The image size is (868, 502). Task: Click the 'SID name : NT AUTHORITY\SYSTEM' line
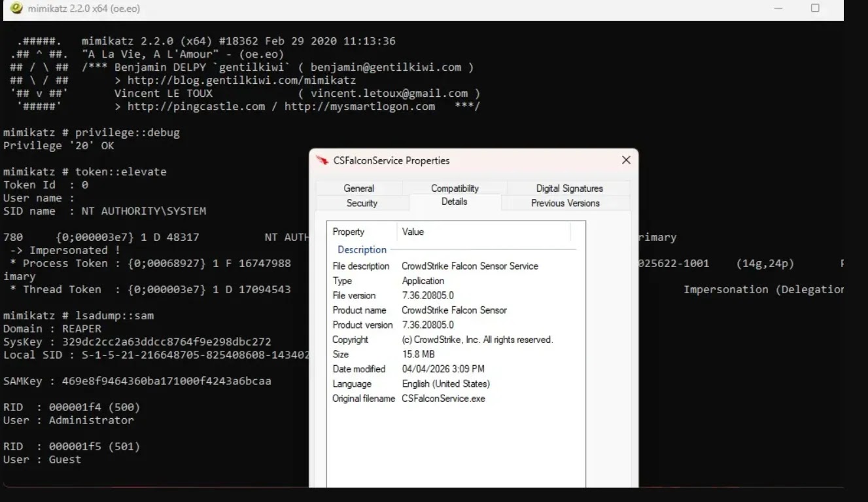click(105, 211)
